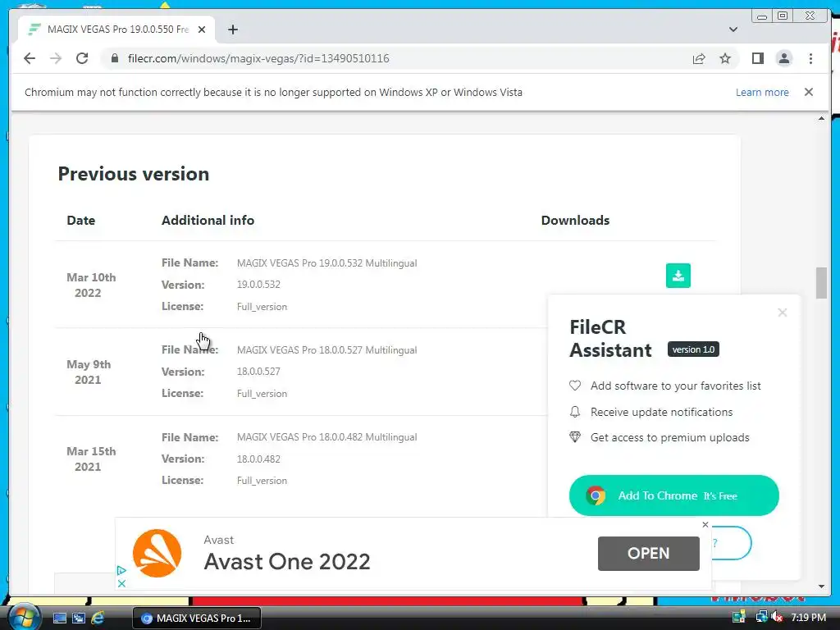Bookmark this page with the star icon
The image size is (840, 630).
point(725,58)
